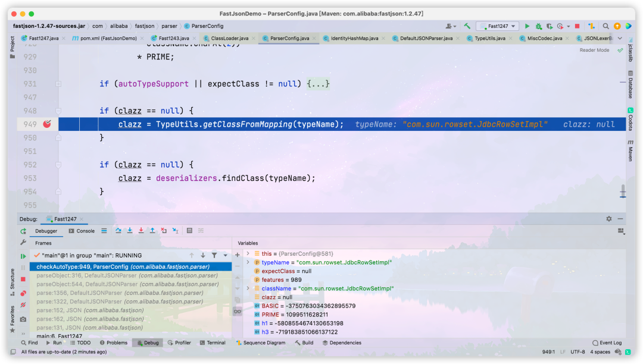Open the Problems tool window

tap(114, 343)
